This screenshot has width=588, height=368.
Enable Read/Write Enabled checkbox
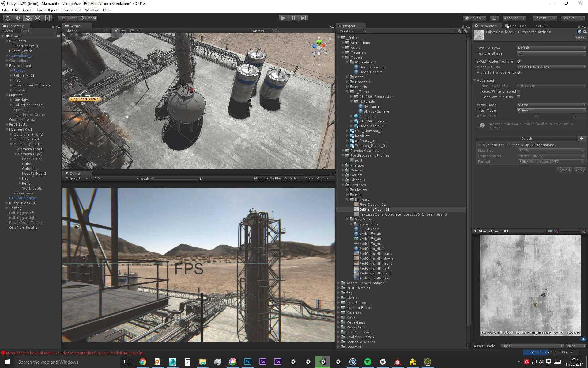click(518, 91)
